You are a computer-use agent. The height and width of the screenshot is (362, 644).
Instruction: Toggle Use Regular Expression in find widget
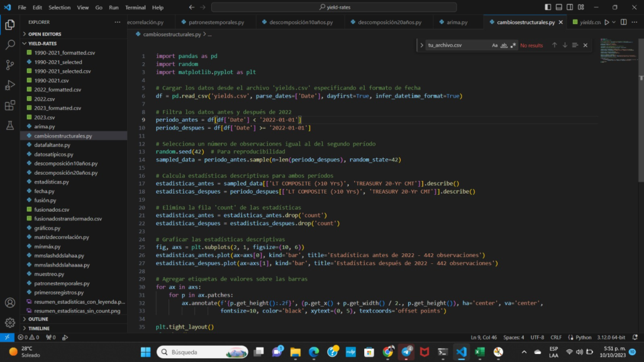(513, 45)
